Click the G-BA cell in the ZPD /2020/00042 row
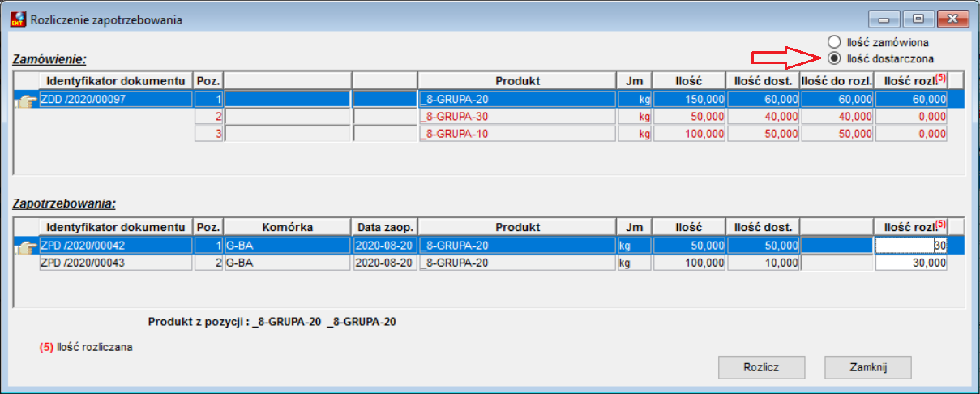 point(288,246)
